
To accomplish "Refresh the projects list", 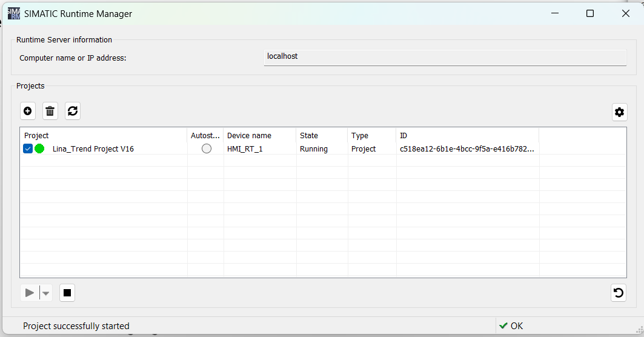I will [x=73, y=111].
